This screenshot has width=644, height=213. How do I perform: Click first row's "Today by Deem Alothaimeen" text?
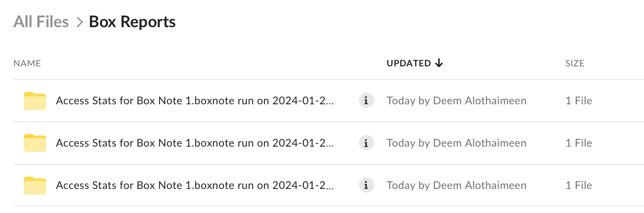pyautogui.click(x=457, y=101)
